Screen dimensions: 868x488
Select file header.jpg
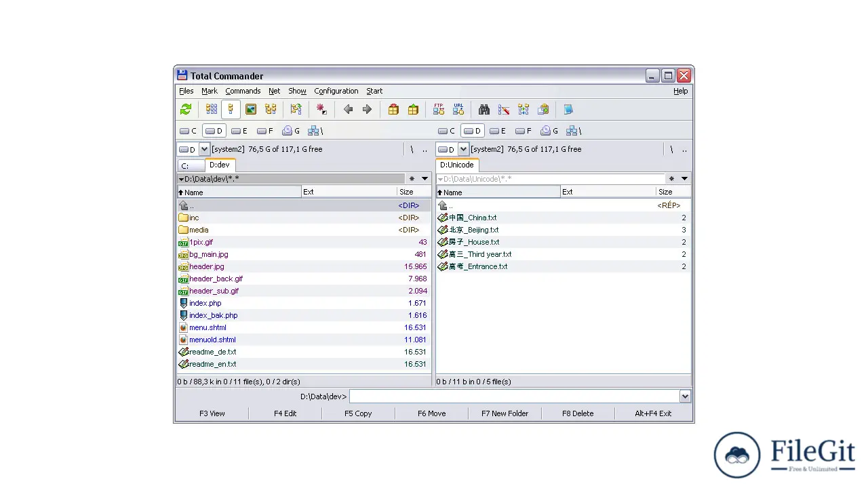pos(304,266)
